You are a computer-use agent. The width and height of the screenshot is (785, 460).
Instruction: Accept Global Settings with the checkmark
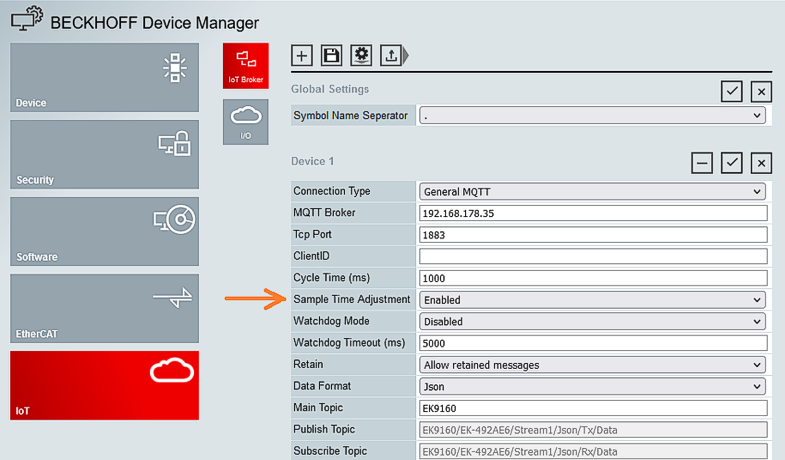(x=731, y=92)
